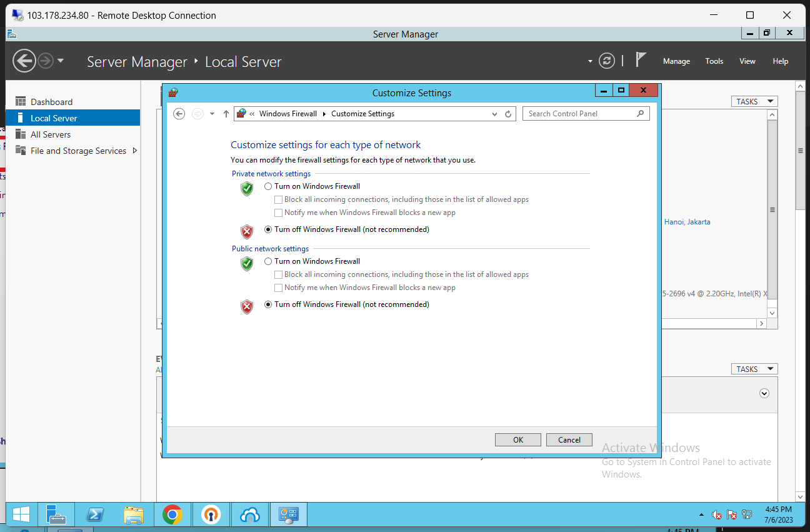Turn off Windows Firewall for public network

click(x=268, y=304)
